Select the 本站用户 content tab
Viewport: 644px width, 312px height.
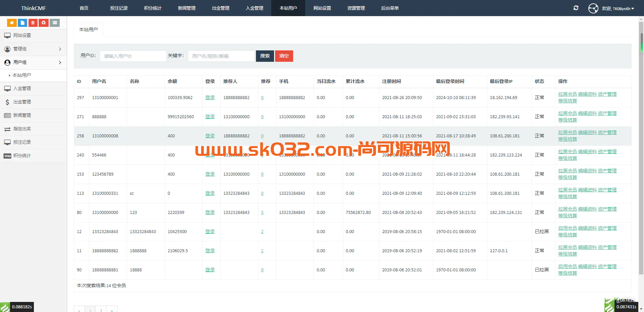[x=89, y=30]
